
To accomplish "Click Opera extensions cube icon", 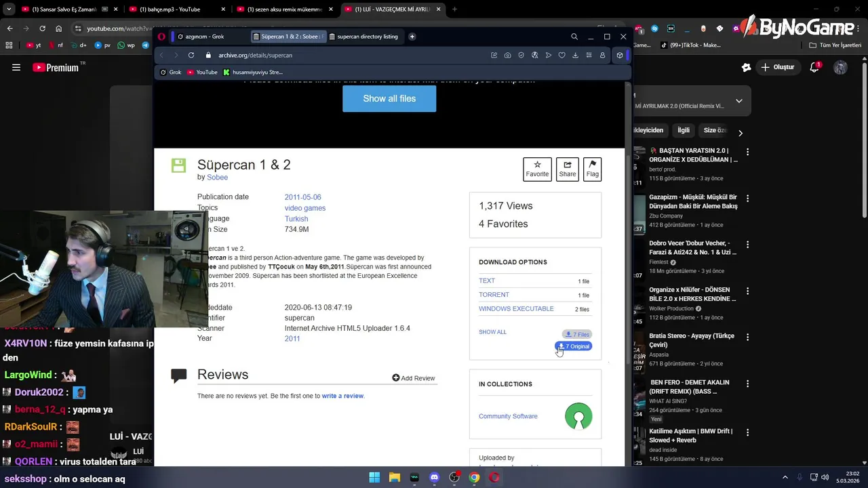I will [619, 55].
